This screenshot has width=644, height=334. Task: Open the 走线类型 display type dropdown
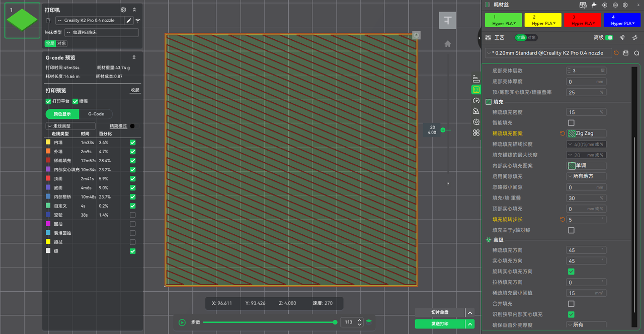click(70, 126)
